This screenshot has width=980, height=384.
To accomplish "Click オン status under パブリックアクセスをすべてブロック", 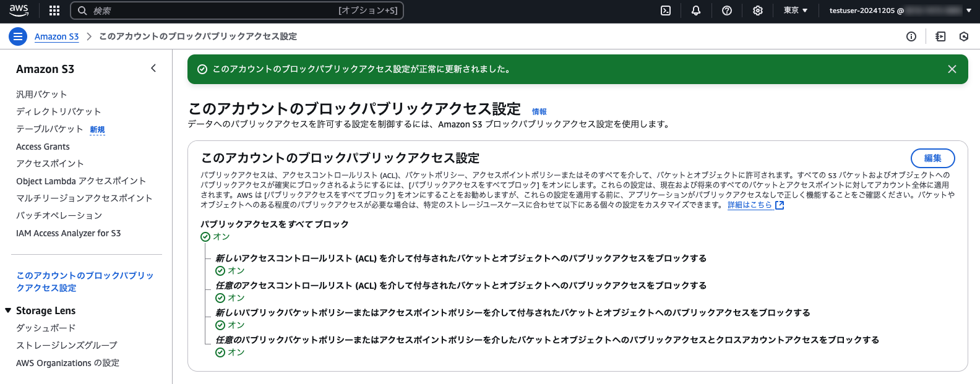I will coord(215,237).
